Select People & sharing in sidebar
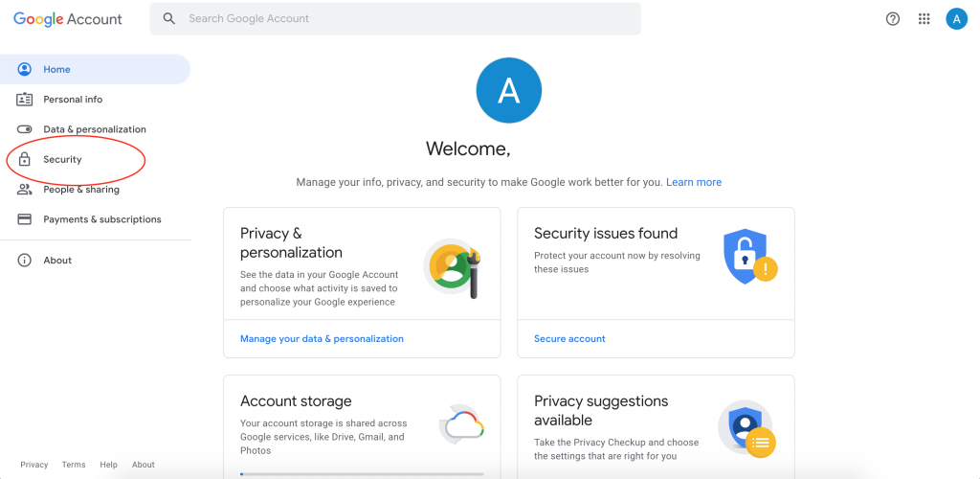 (80, 190)
